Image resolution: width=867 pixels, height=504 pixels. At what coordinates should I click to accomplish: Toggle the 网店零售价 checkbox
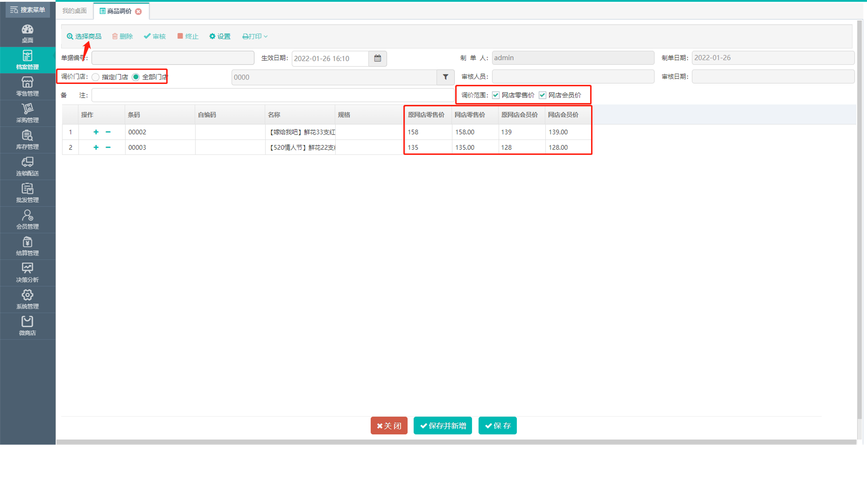coord(496,95)
